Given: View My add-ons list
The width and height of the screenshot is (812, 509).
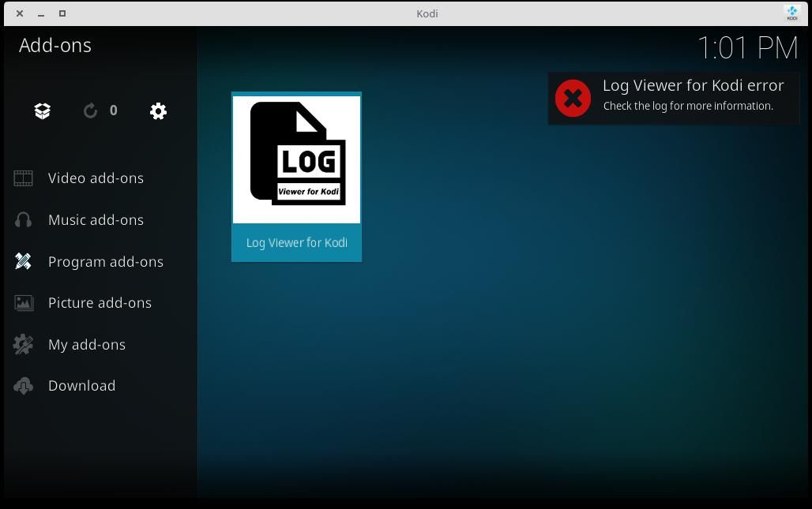Looking at the screenshot, I should point(87,344).
